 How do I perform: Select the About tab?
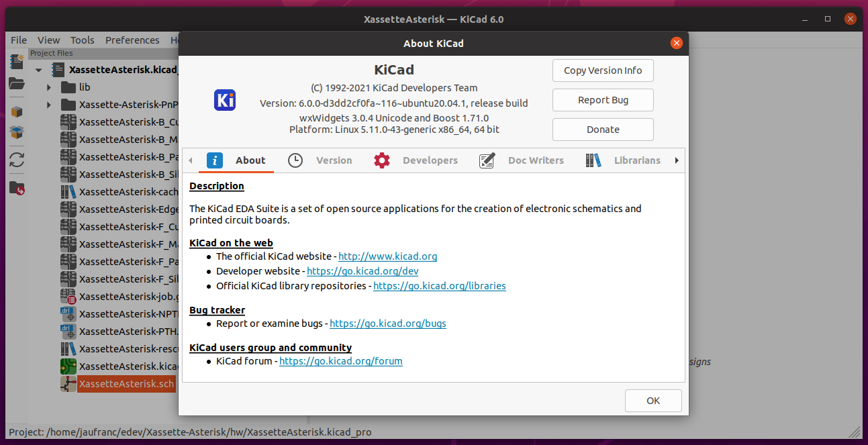point(236,160)
